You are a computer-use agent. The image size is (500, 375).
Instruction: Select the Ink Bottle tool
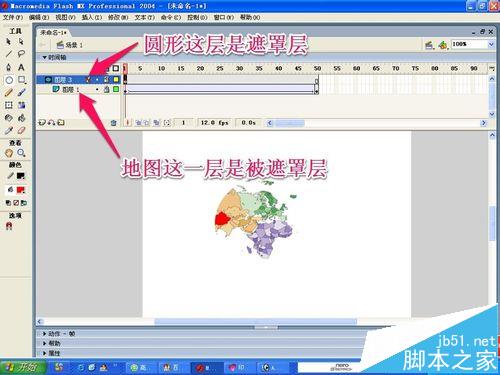[x=9, y=118]
